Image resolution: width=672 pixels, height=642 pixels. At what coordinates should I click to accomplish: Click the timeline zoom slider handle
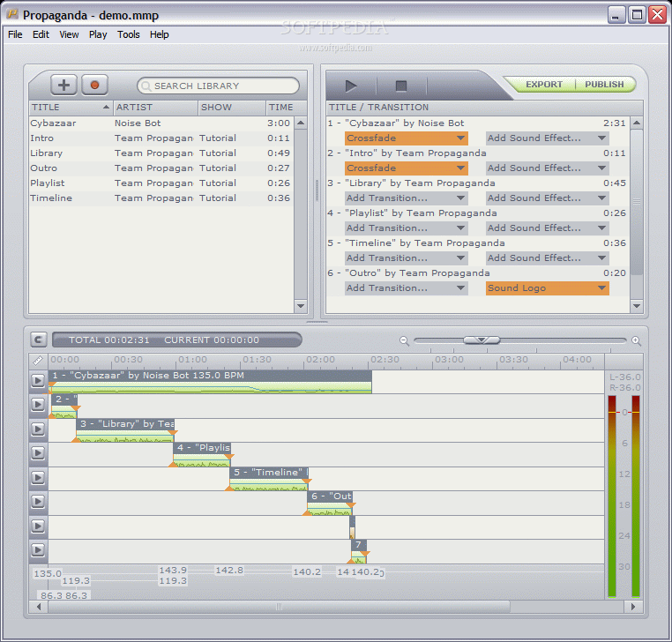coord(482,340)
